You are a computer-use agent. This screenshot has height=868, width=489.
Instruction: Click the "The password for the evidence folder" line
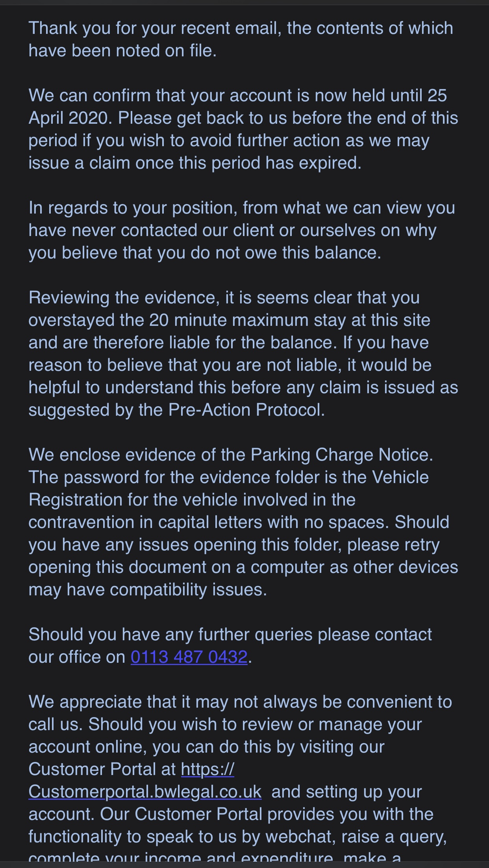pyautogui.click(x=228, y=478)
